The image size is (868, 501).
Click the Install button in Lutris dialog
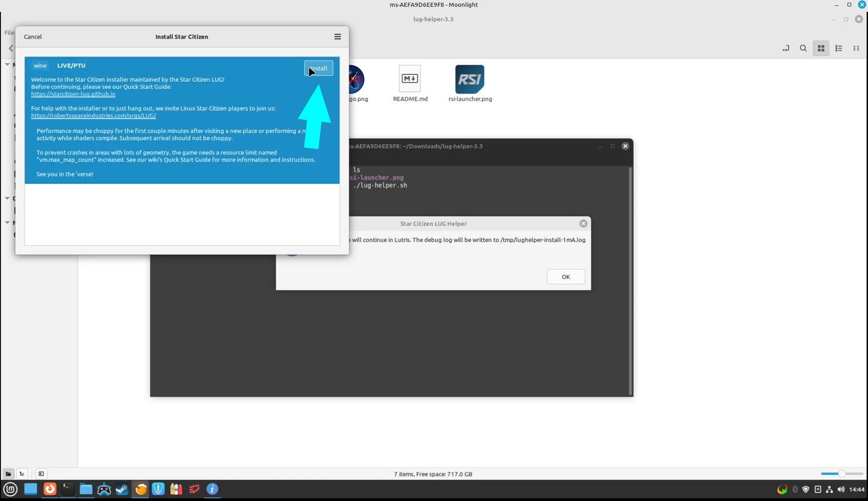point(318,68)
